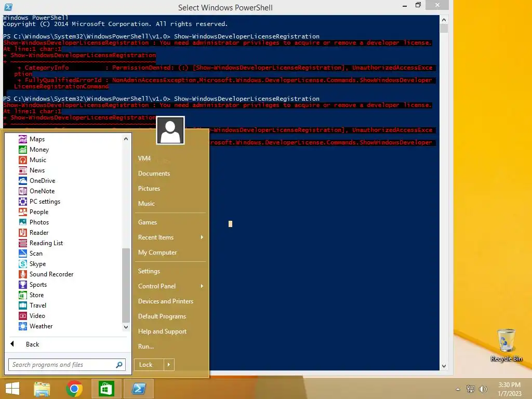
Task: Click the programs list scrollbar thumb
Action: coord(126,285)
